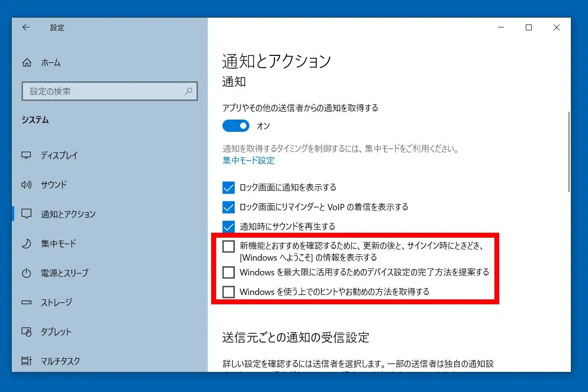Click the ストレージ drive icon
588x392 pixels.
pos(26,302)
